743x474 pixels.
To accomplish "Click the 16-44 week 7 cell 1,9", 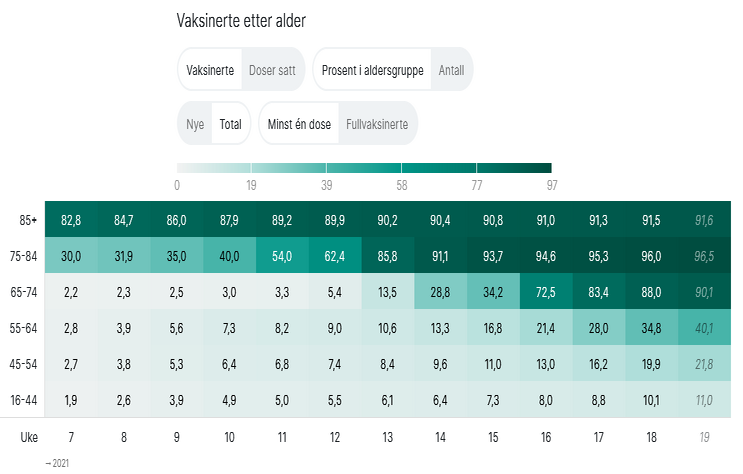I will [x=70, y=400].
